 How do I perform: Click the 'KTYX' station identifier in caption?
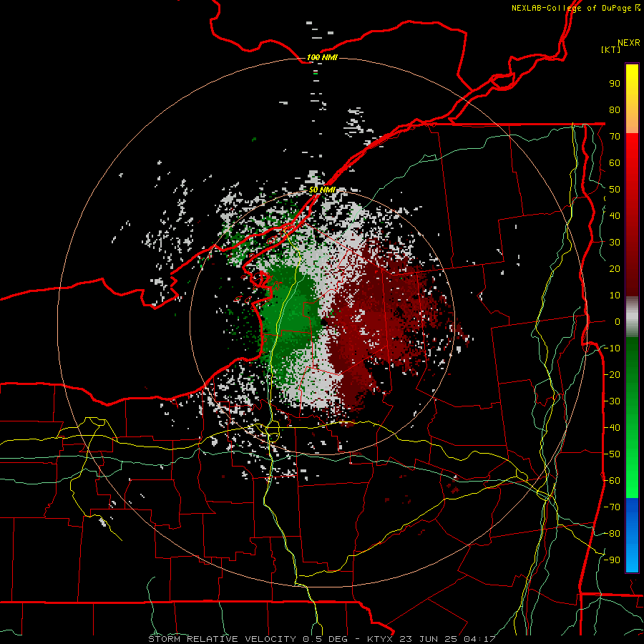coord(381,639)
